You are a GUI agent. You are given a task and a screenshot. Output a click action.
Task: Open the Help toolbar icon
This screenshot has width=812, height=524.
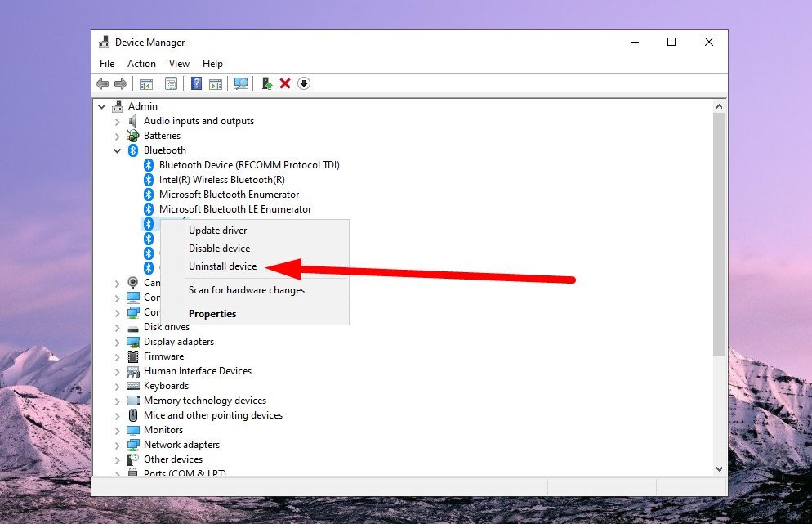pyautogui.click(x=195, y=83)
